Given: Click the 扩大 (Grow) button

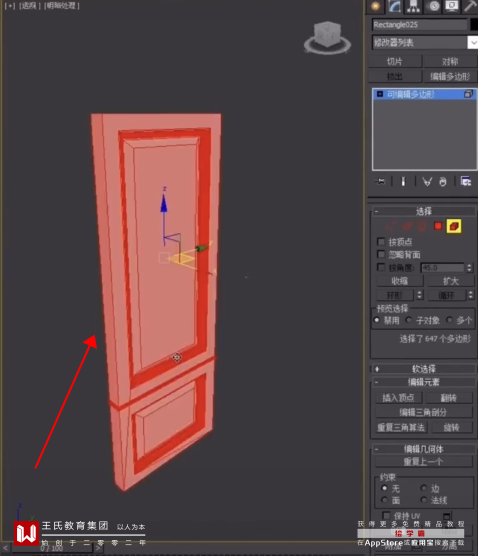Looking at the screenshot, I should (451, 281).
